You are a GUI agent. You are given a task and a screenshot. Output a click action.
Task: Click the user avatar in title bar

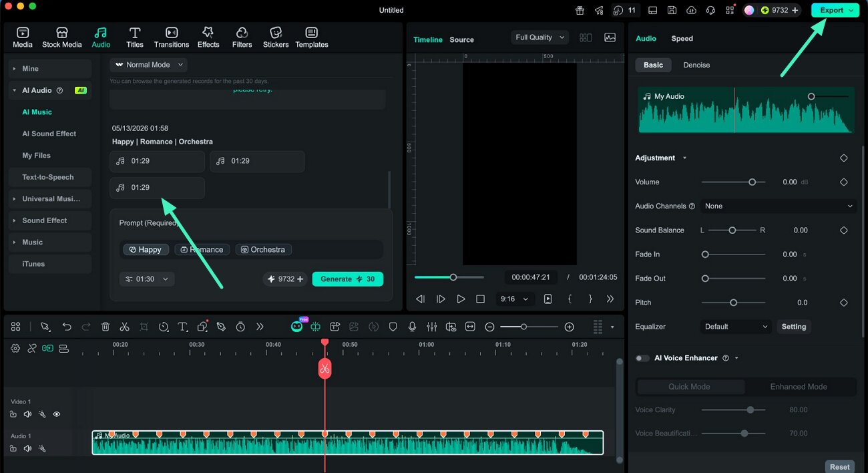(x=749, y=10)
